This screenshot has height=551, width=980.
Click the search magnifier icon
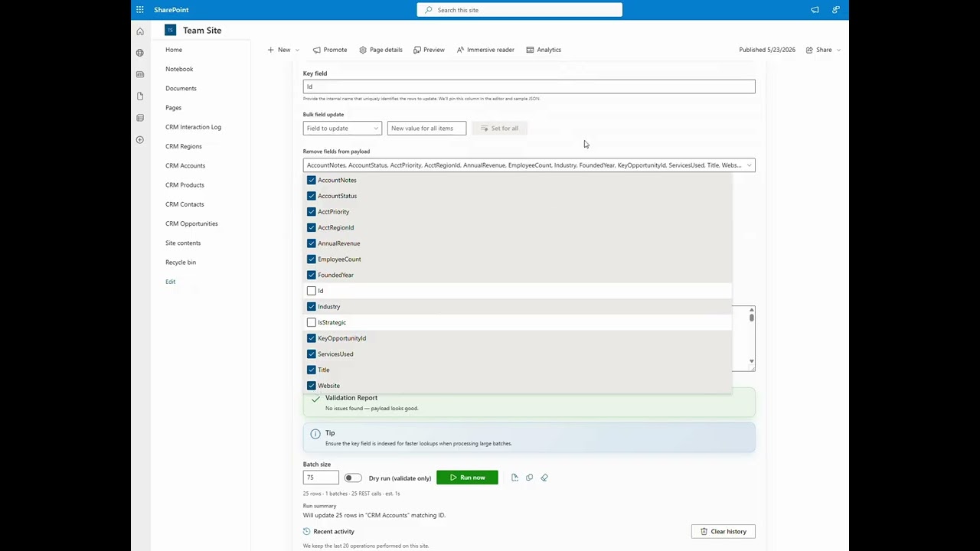coord(429,10)
